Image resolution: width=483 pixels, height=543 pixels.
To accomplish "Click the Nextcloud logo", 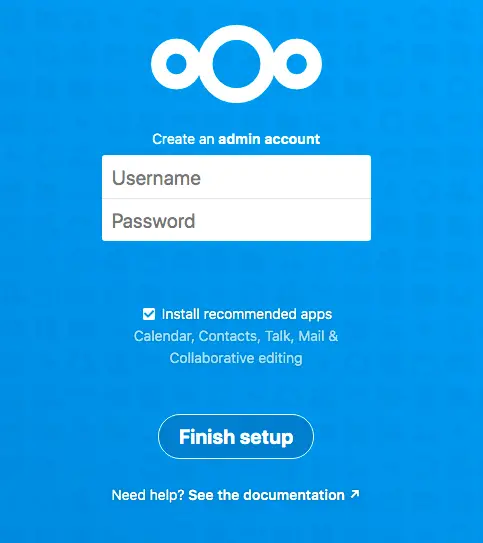I will tap(236, 64).
